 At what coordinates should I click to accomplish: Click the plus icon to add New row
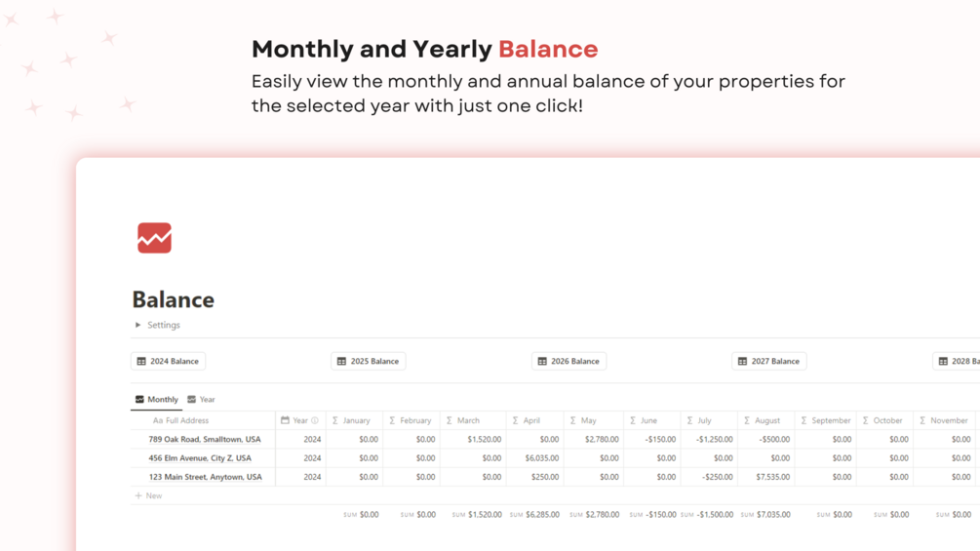coord(138,495)
